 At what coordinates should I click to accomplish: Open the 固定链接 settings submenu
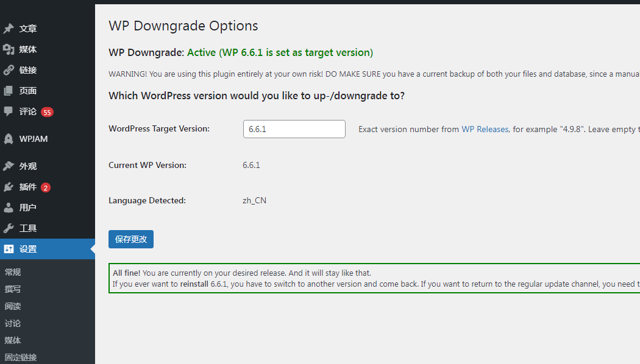pyautogui.click(x=21, y=357)
